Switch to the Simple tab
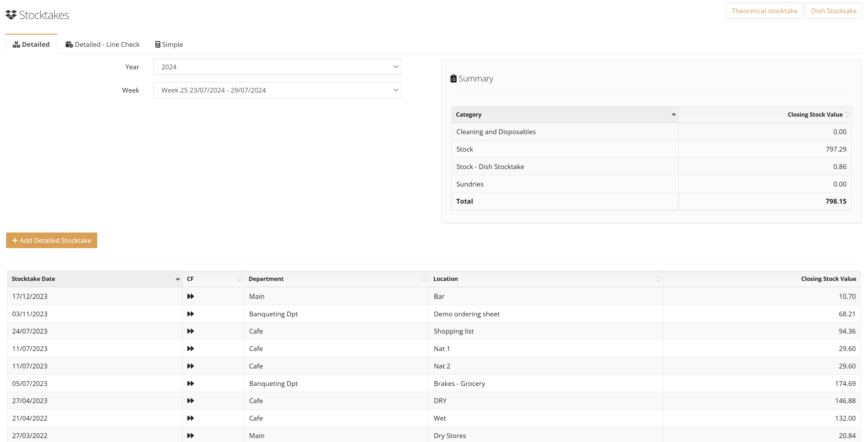 coord(169,44)
